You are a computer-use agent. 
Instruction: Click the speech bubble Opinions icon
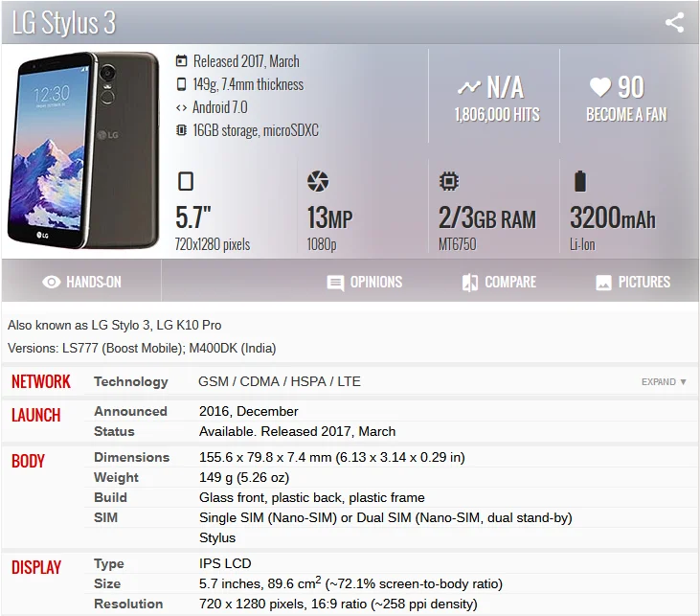point(335,283)
